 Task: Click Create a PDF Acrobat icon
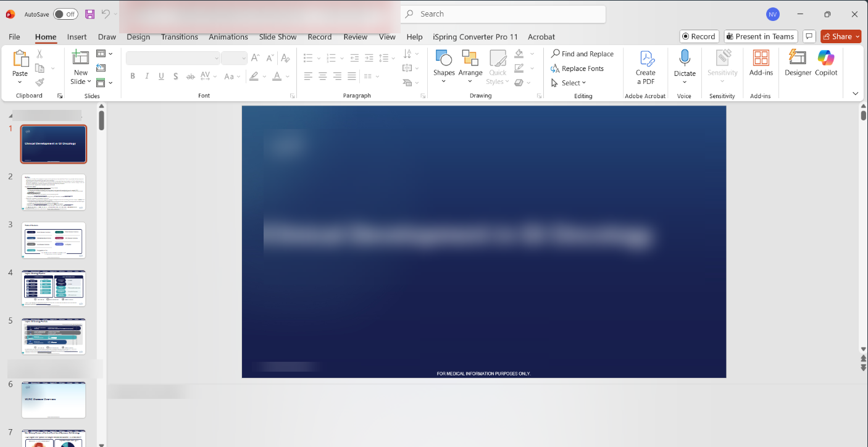click(646, 67)
